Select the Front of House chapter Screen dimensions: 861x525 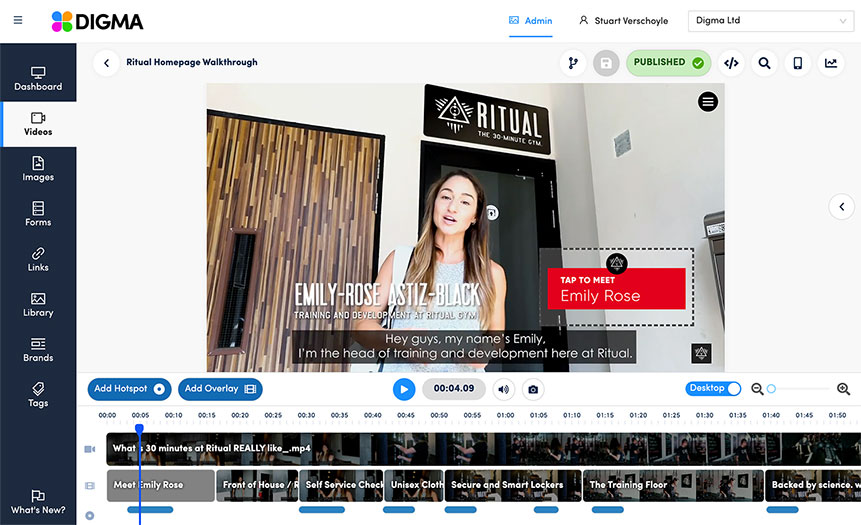(258, 485)
